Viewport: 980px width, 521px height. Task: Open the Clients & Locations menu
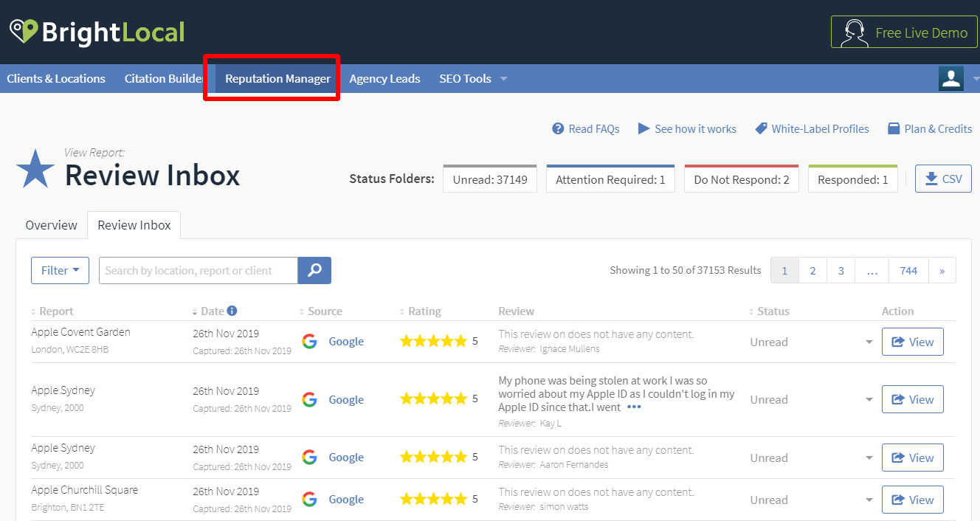56,78
